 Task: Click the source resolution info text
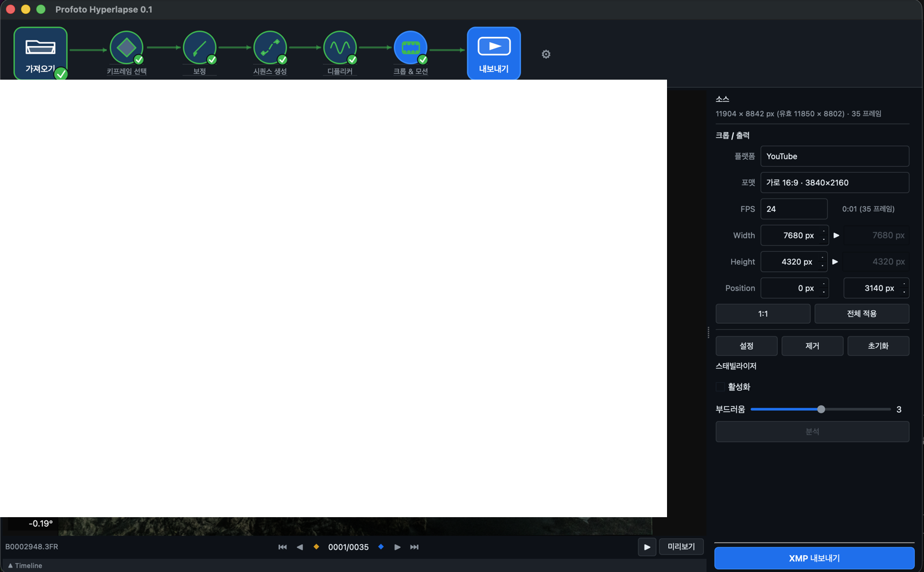[x=799, y=114]
